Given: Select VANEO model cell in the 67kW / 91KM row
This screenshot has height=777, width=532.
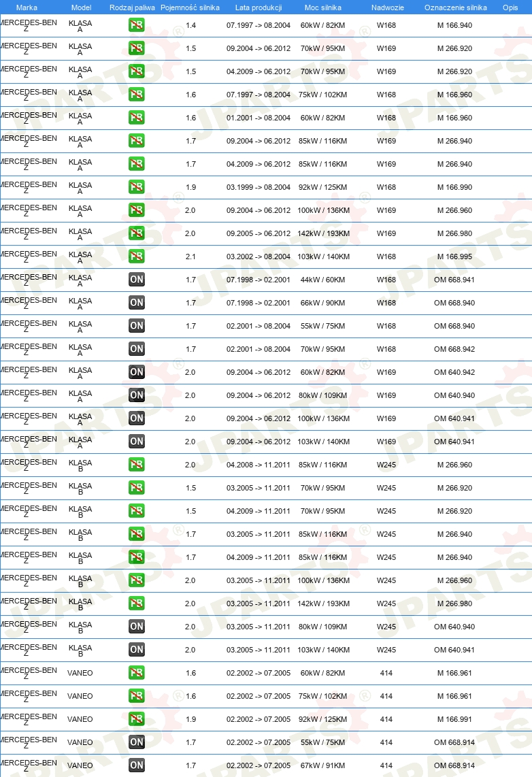Looking at the screenshot, I should click(80, 765).
